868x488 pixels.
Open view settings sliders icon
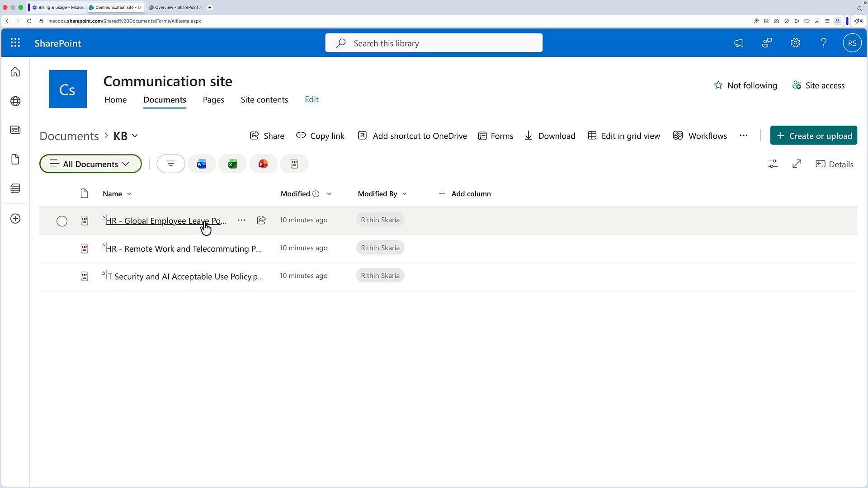773,164
